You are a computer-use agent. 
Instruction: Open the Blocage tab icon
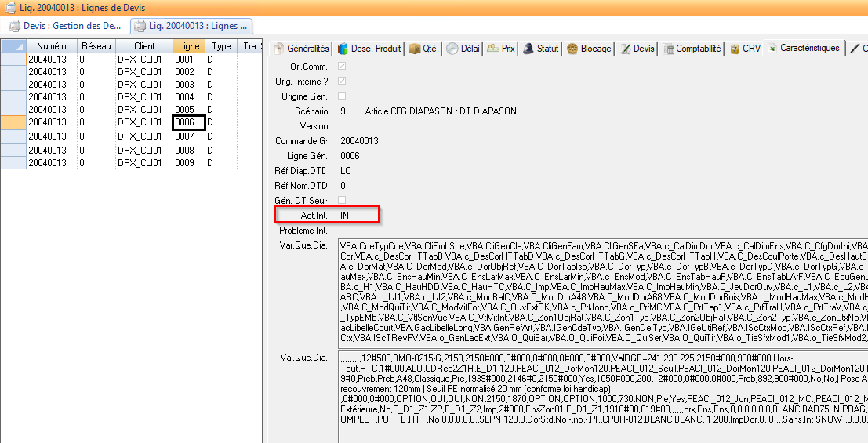click(572, 49)
